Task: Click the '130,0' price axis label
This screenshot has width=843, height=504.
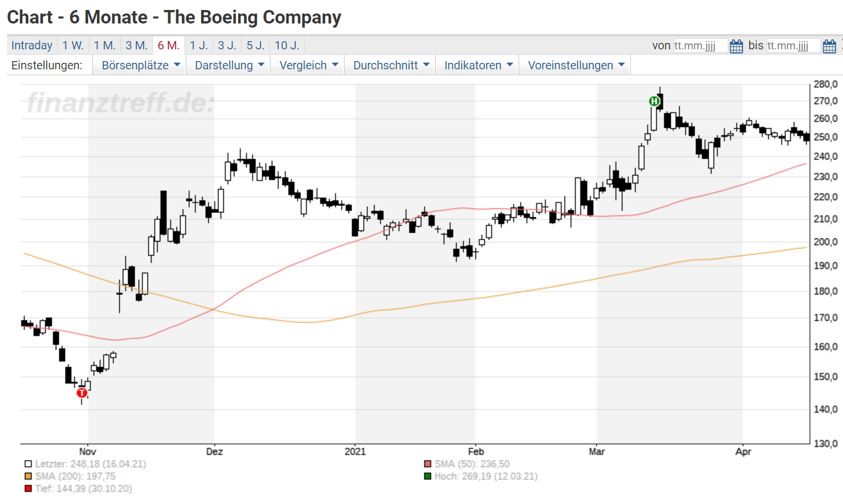Action: [826, 443]
